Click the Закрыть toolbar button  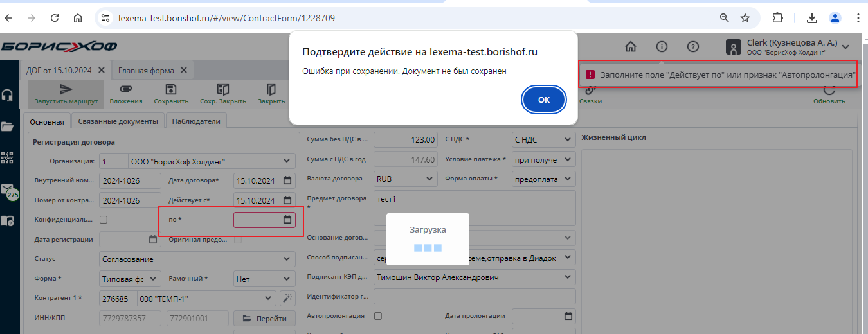(271, 94)
